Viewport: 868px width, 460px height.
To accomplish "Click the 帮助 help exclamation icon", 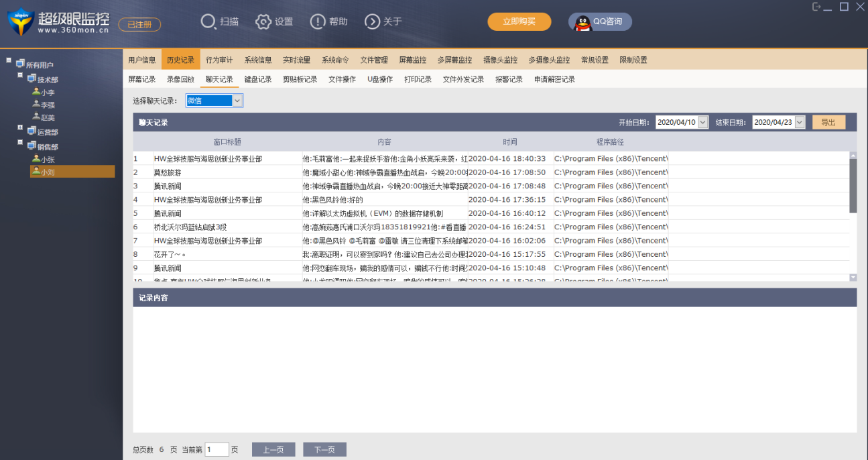I will tap(318, 21).
